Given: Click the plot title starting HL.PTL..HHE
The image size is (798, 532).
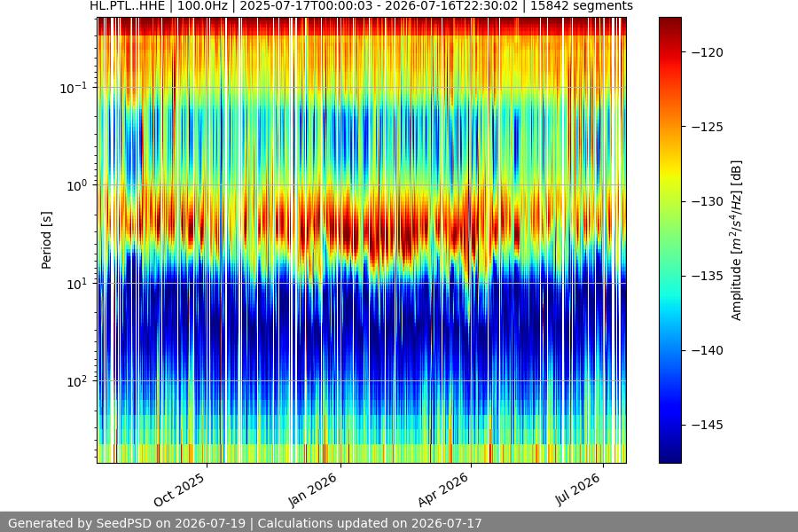Looking at the screenshot, I should [x=362, y=6].
